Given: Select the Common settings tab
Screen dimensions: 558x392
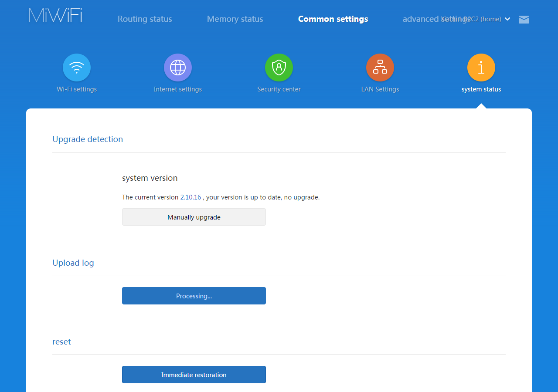Looking at the screenshot, I should [x=333, y=19].
